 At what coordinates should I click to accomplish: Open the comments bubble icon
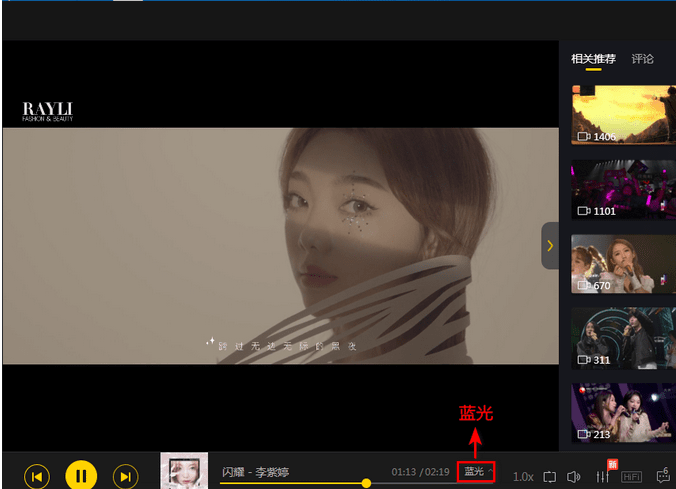tap(663, 476)
